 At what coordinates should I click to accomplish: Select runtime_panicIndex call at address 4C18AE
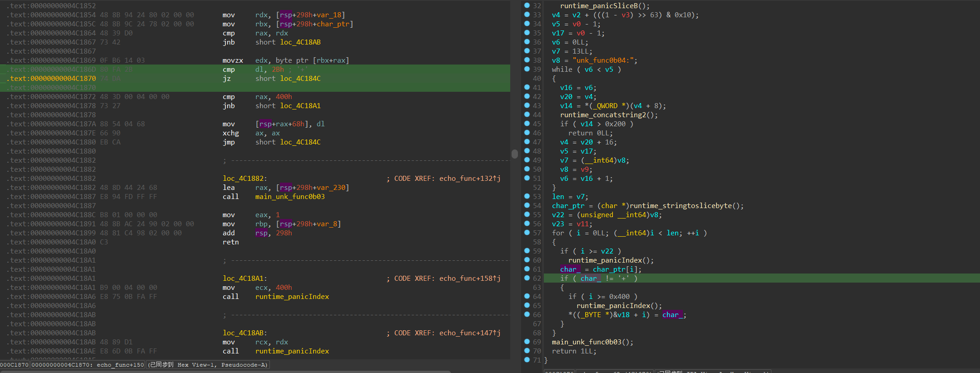point(292,351)
